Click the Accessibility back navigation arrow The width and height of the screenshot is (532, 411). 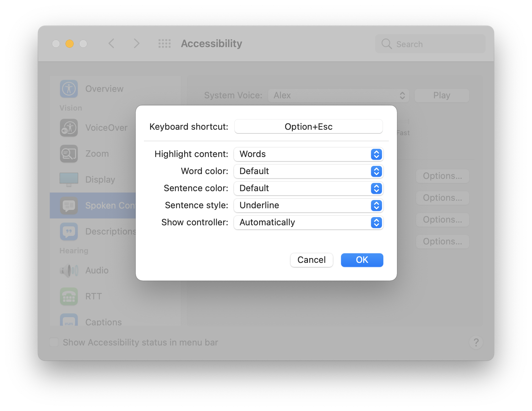112,43
